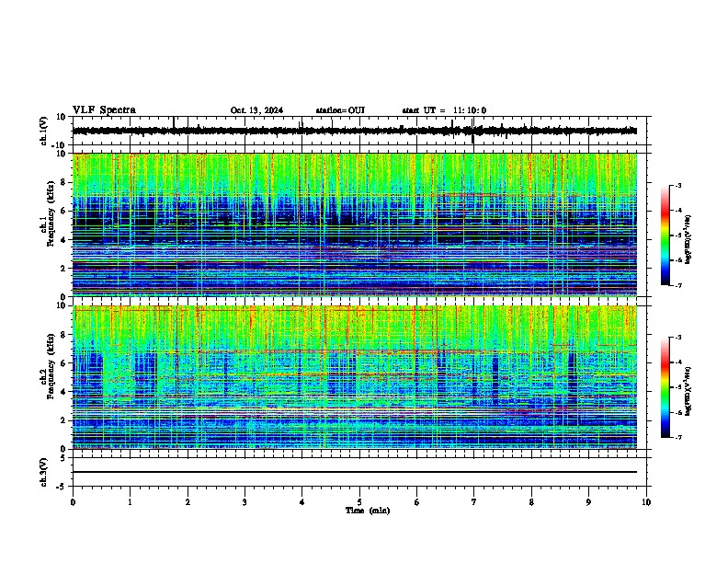Select the "start UT = 11:10:0" text
The height and width of the screenshot is (563, 728).
444,110
